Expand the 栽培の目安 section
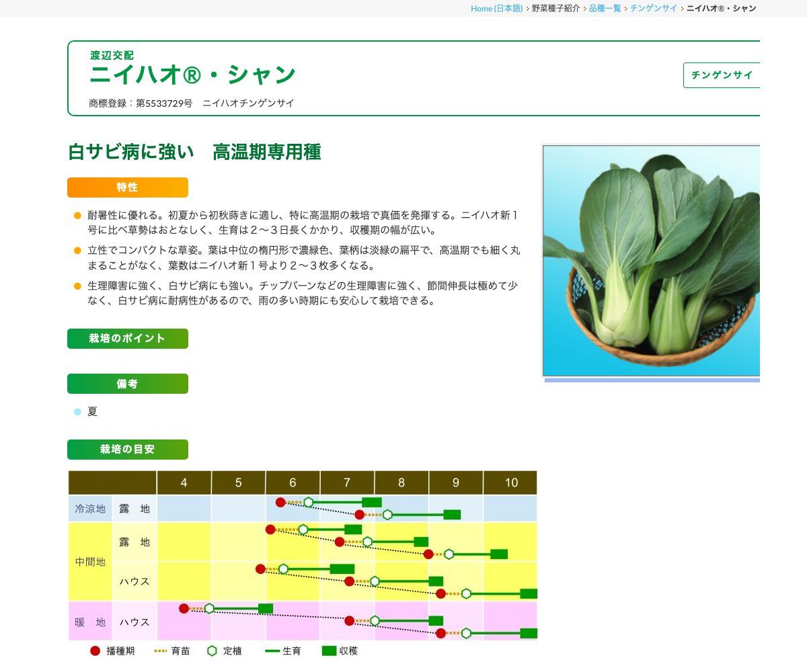Viewport: 807px width, 672px height. [128, 450]
